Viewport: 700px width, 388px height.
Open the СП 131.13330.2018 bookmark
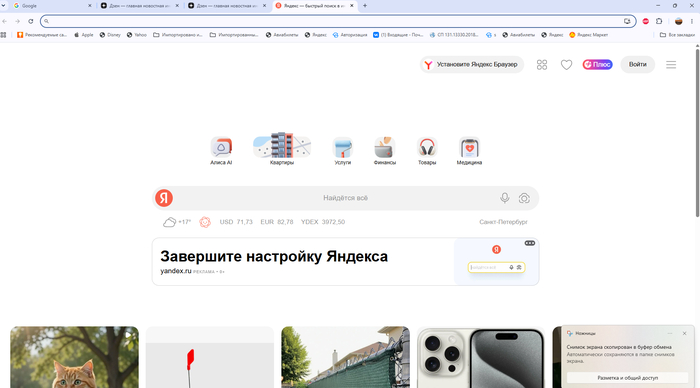click(x=454, y=35)
